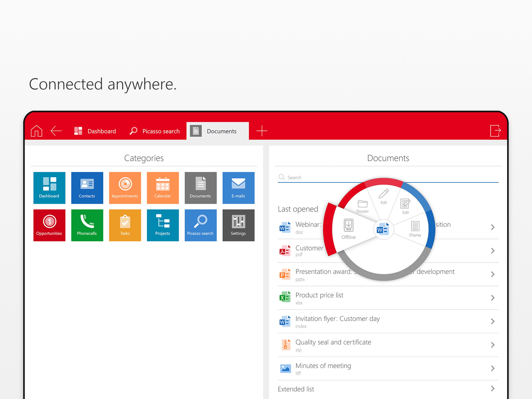
Task: Add a new tab with plus button
Action: [x=262, y=131]
